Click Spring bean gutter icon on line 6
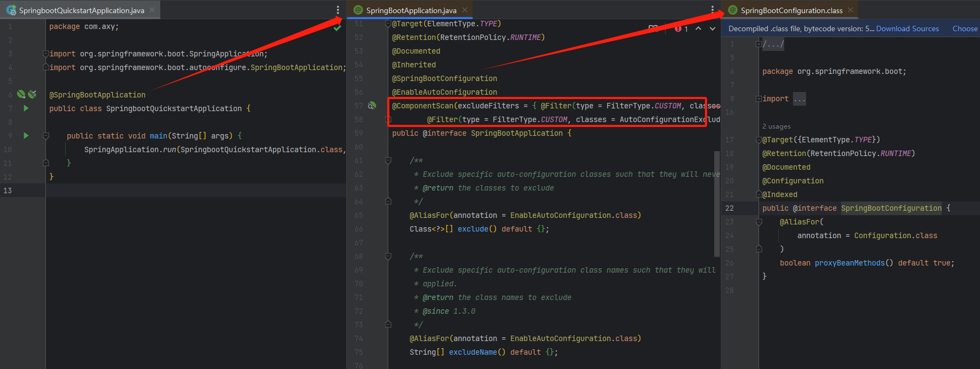The height and width of the screenshot is (369, 980). 21,94
